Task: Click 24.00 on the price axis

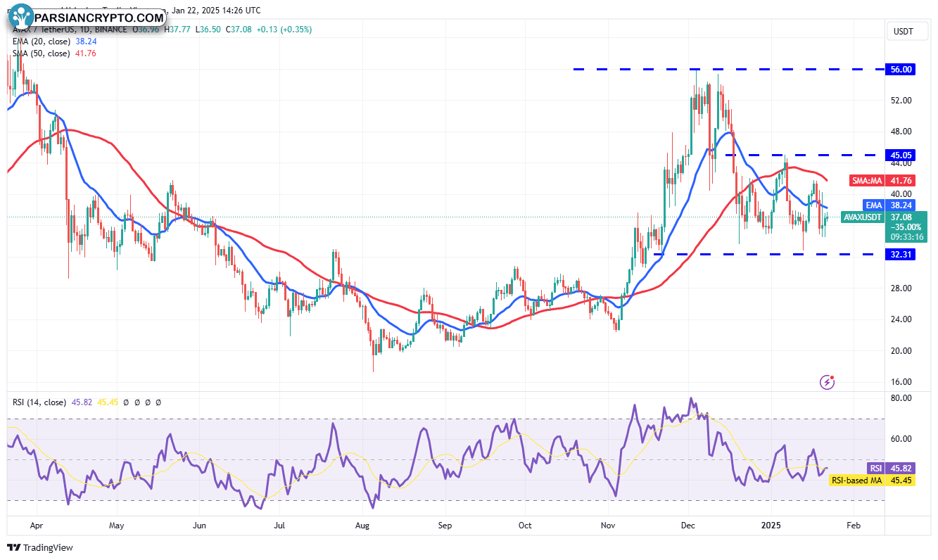Action: (x=901, y=319)
